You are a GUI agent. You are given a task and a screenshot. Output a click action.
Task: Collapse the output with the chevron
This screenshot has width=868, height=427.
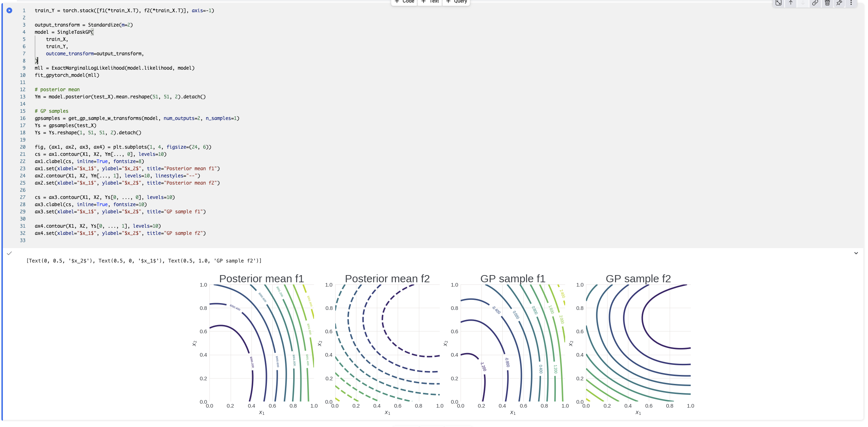point(856,253)
